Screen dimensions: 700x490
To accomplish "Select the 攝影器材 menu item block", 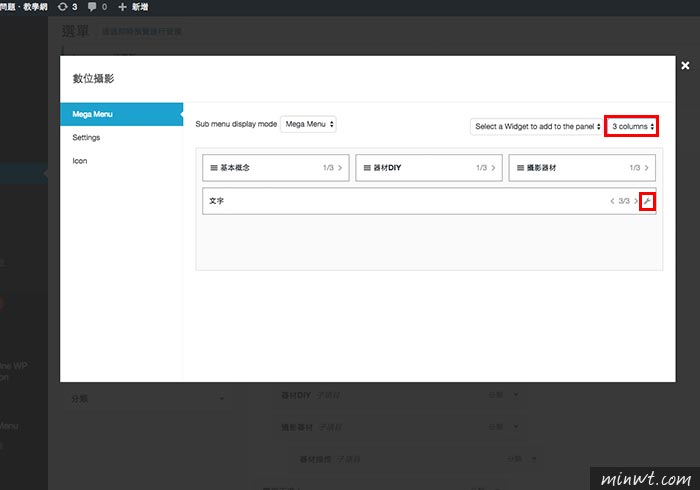I will 582,168.
